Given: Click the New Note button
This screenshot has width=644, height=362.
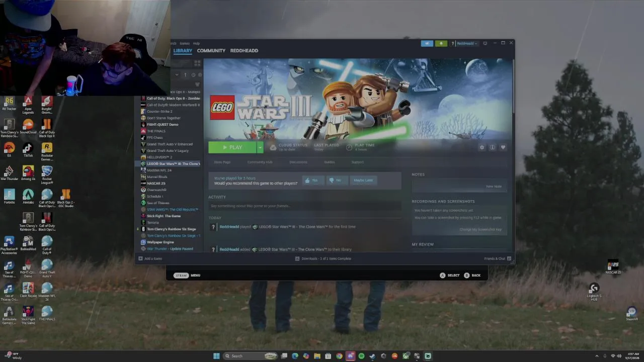Looking at the screenshot, I should (494, 187).
